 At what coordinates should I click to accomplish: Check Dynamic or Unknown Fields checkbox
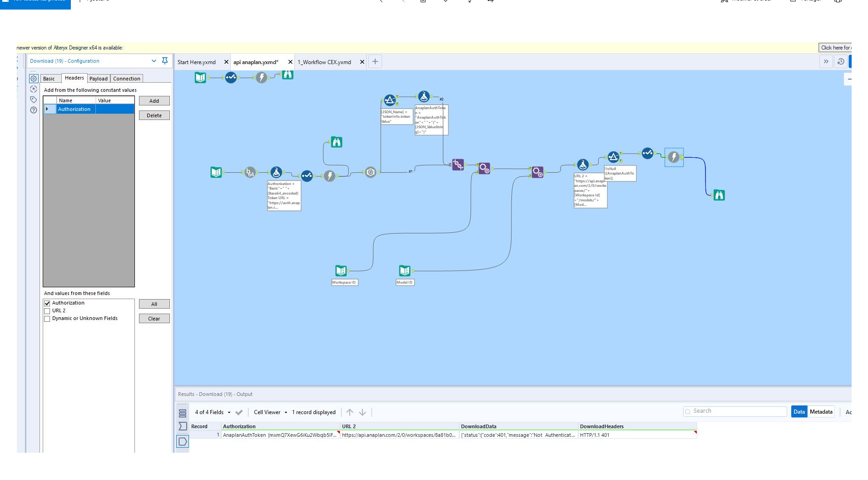pyautogui.click(x=47, y=319)
